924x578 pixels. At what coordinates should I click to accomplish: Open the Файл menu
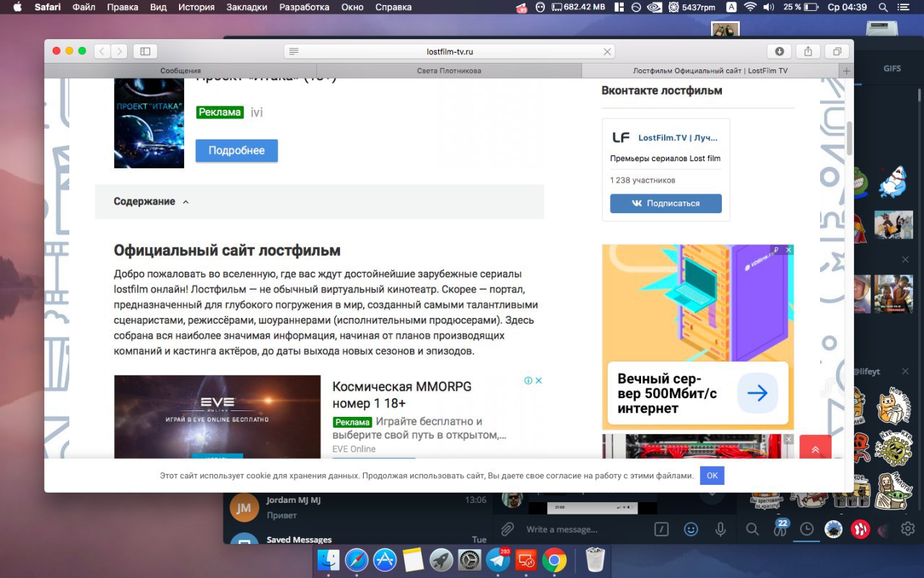tap(84, 7)
